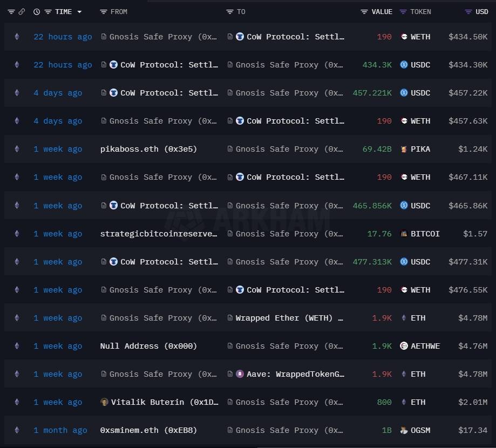Open the TIME column filter icon
The width and height of the screenshot is (496, 448).
[x=48, y=12]
